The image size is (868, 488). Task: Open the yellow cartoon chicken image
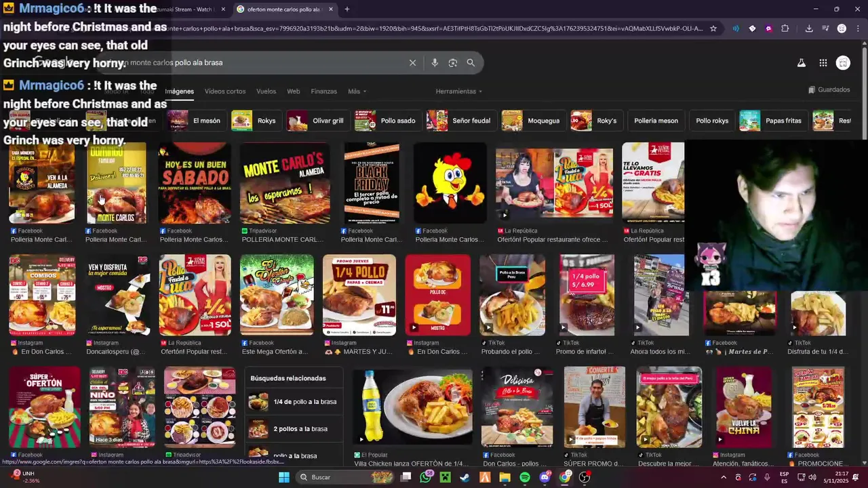pyautogui.click(x=450, y=183)
